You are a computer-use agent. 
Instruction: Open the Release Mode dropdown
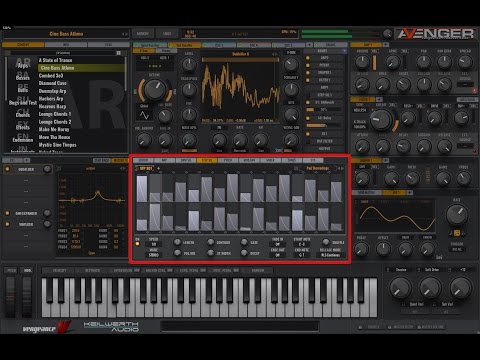(330, 255)
